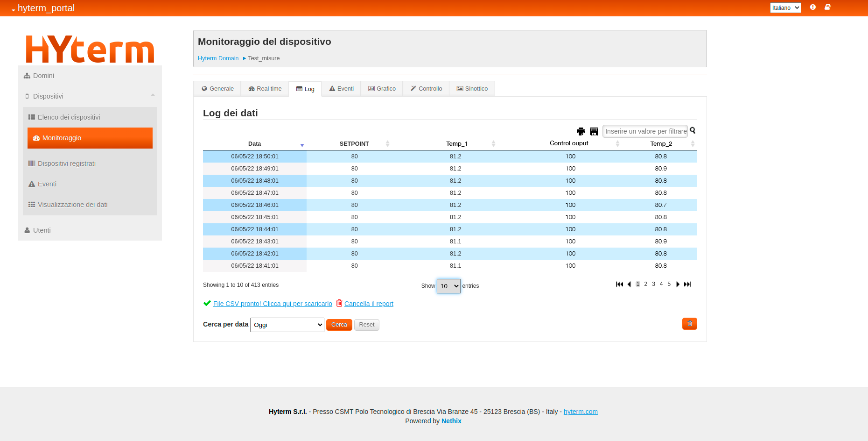Image resolution: width=868 pixels, height=441 pixels.
Task: Click the magnifier search icon beside filter
Action: [x=693, y=131]
